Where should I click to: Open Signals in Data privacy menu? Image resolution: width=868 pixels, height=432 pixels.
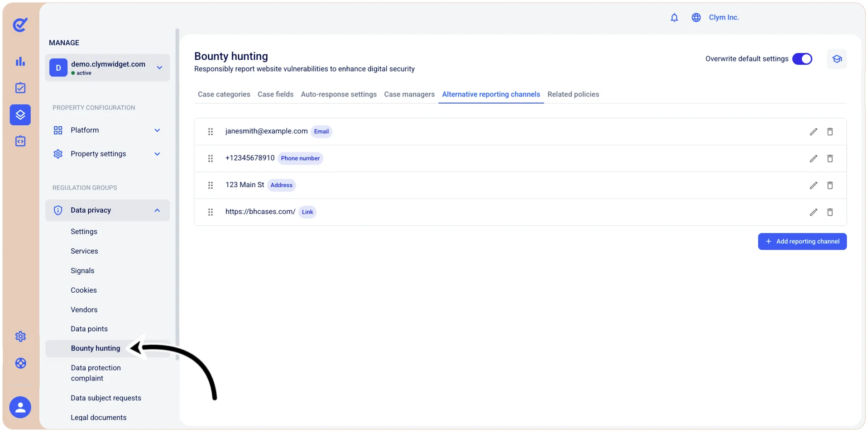coord(82,271)
